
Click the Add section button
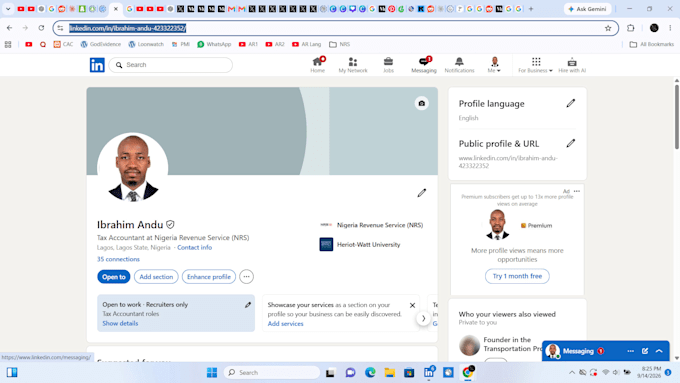coord(156,277)
